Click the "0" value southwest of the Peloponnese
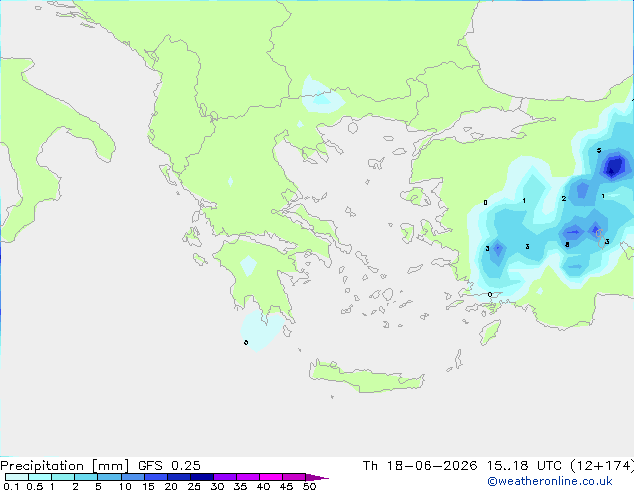Viewport: 634px width, 490px height. click(x=246, y=342)
